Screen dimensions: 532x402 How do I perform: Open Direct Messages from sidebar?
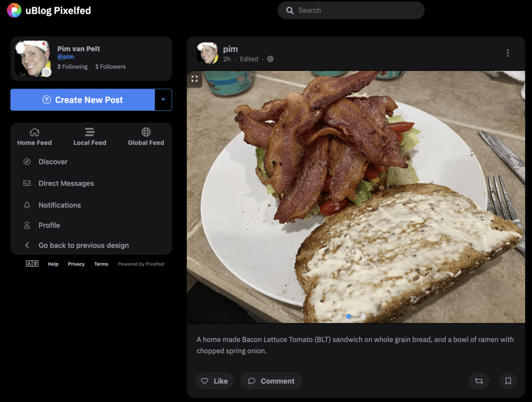point(66,183)
